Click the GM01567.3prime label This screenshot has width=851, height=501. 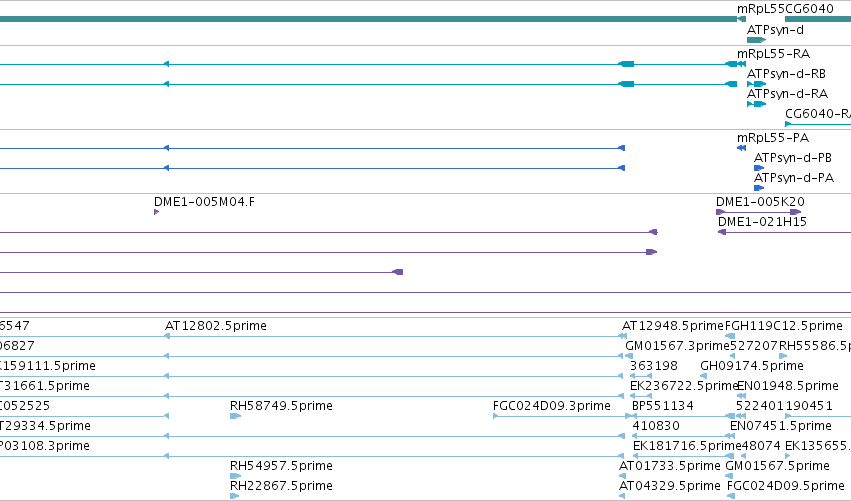coord(677,346)
